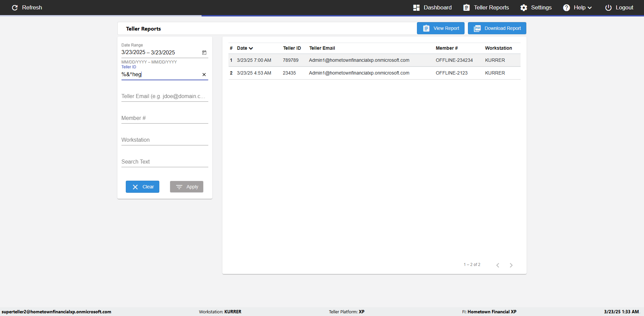
Task: Click the Settings gear icon
Action: pos(524,7)
